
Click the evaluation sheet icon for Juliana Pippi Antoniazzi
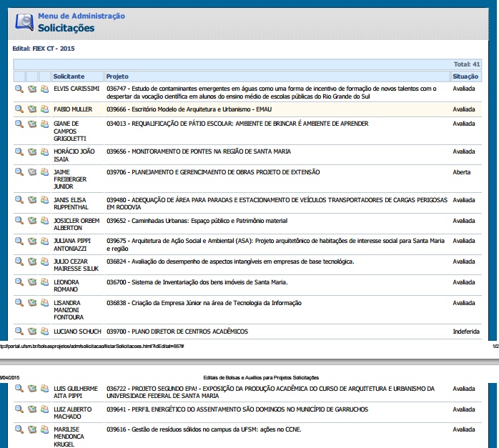pyautogui.click(x=32, y=242)
